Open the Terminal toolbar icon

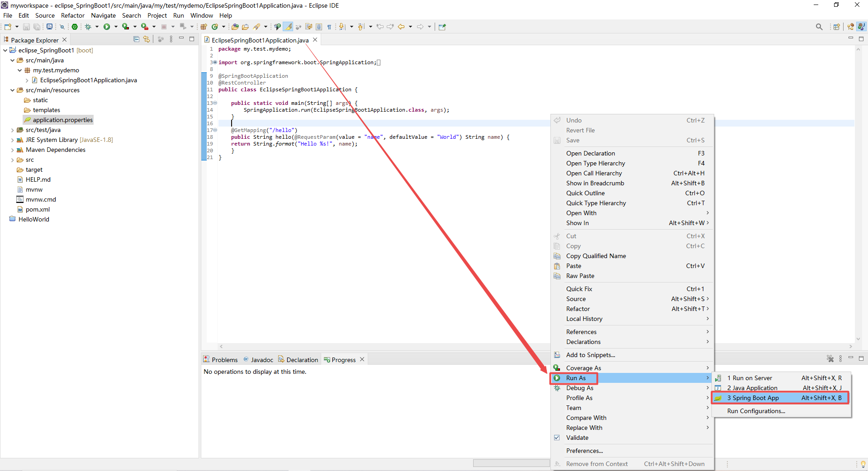click(49, 27)
